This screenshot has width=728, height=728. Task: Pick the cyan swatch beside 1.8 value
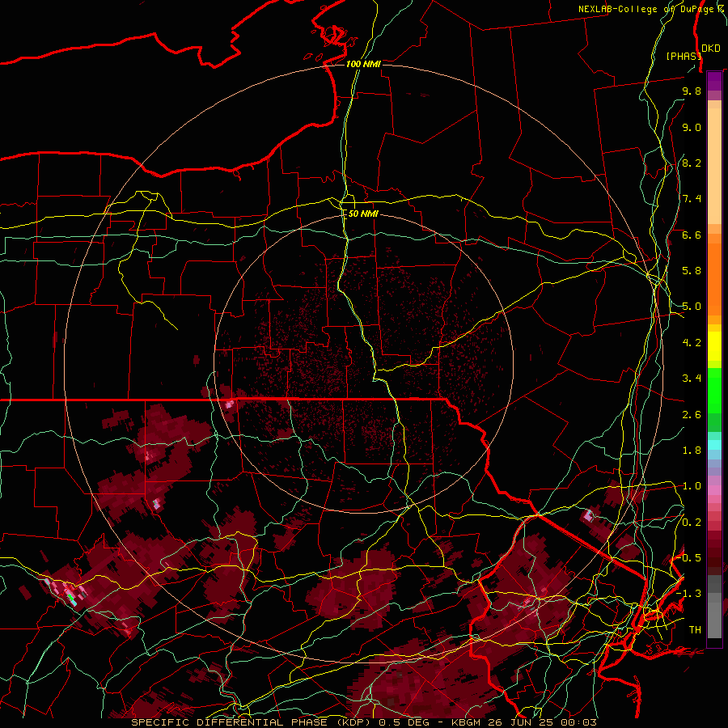point(714,445)
